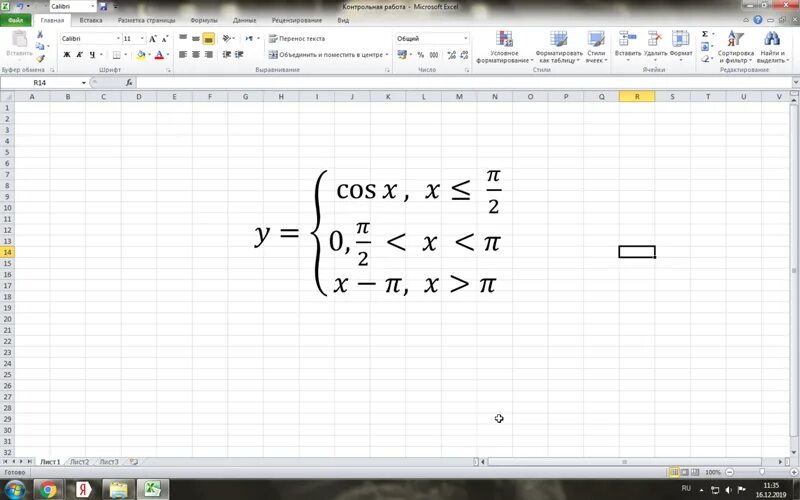The image size is (800, 500).
Task: Open Merge and Center dropdown arrow
Action: 387,55
